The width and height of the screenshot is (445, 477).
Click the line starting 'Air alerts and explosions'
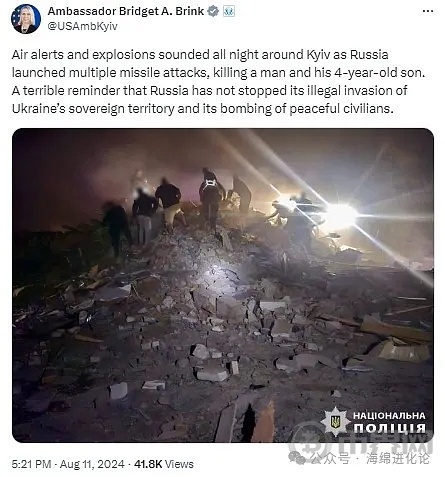tap(200, 55)
